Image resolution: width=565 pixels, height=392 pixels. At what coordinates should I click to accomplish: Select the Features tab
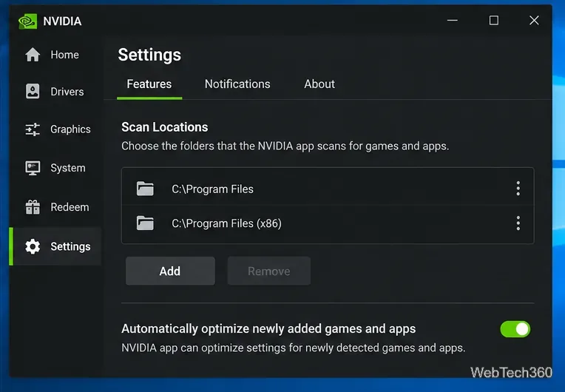coord(149,84)
